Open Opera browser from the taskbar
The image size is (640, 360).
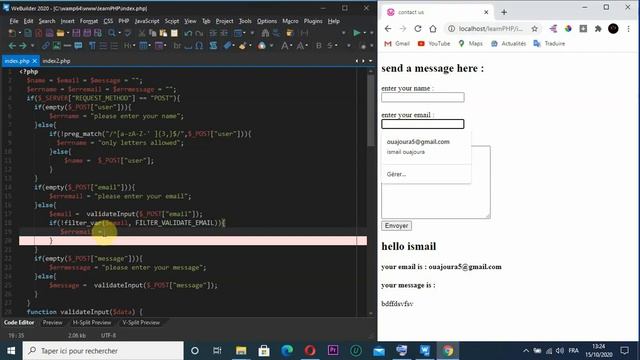click(x=310, y=351)
